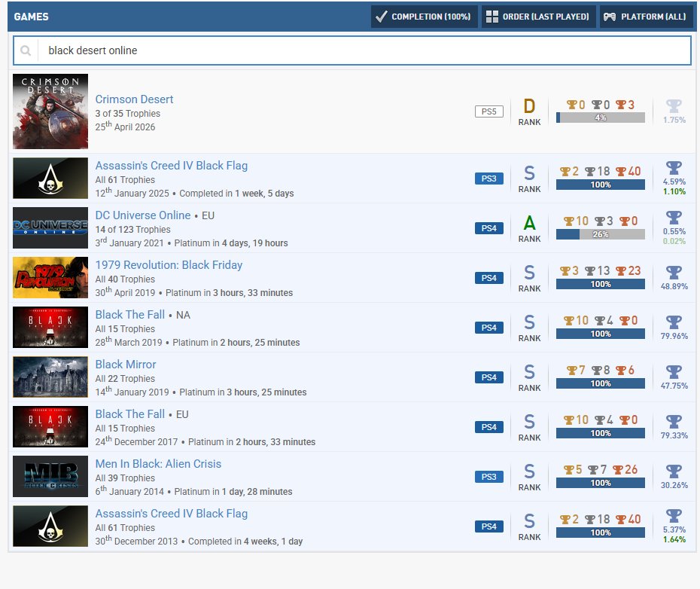Click 1979 Revolution game thumbnail
This screenshot has height=589, width=700.
tap(50, 277)
